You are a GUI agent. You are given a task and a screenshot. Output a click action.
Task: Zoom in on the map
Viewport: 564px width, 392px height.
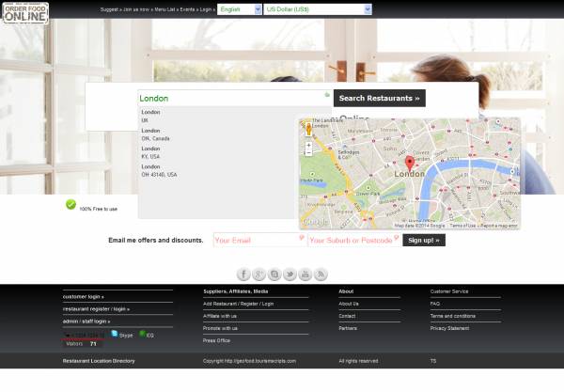(308, 145)
